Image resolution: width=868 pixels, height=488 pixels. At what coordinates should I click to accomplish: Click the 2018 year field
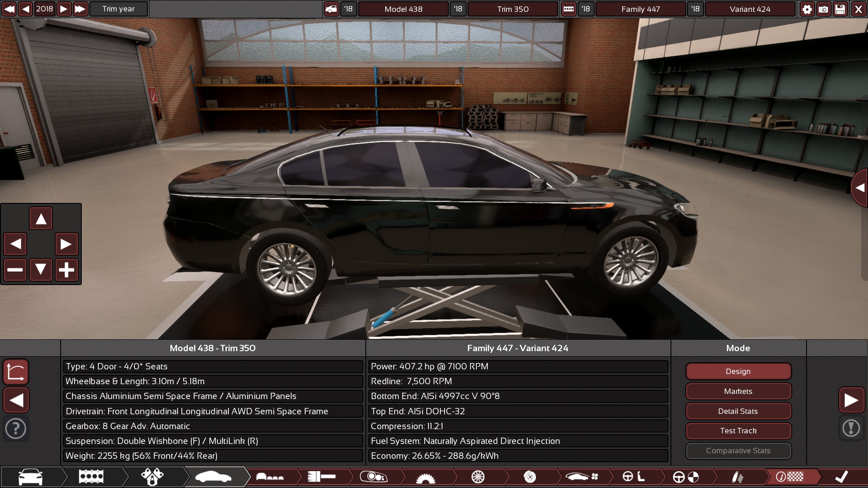pos(45,9)
